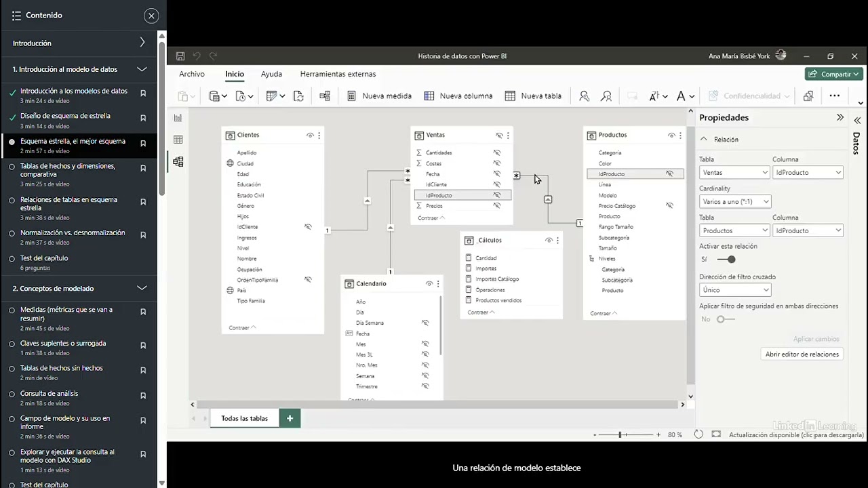Open the more options ellipsis in toolbar
The image size is (868, 488).
[x=835, y=96]
